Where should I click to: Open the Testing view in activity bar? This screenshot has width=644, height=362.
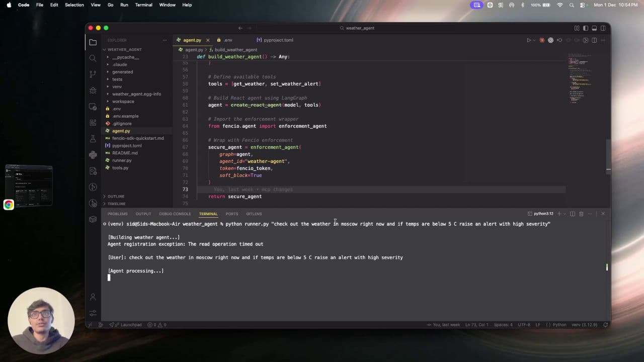(x=93, y=139)
